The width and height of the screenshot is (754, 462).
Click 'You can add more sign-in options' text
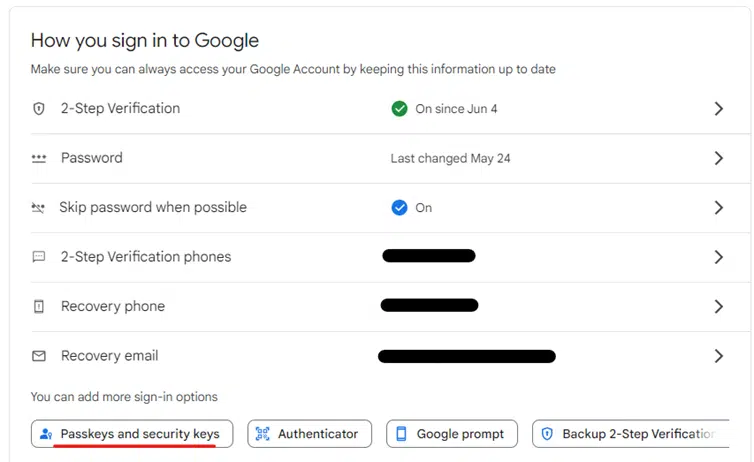(x=124, y=397)
